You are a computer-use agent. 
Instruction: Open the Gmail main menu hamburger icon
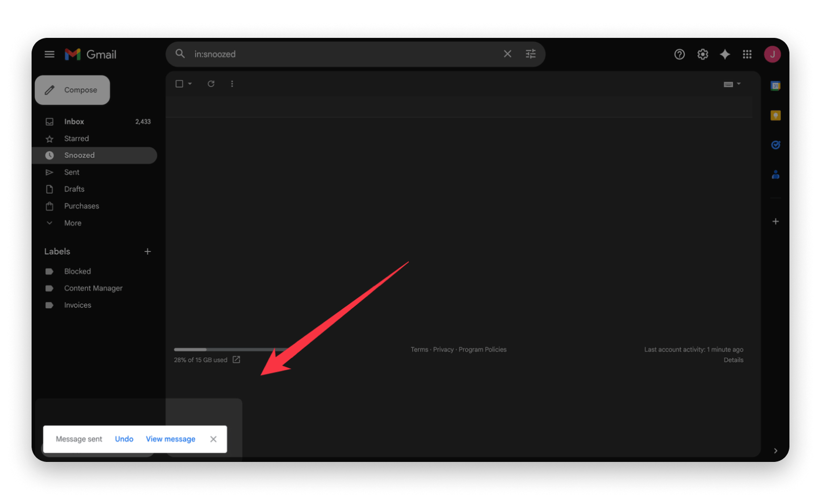(49, 54)
